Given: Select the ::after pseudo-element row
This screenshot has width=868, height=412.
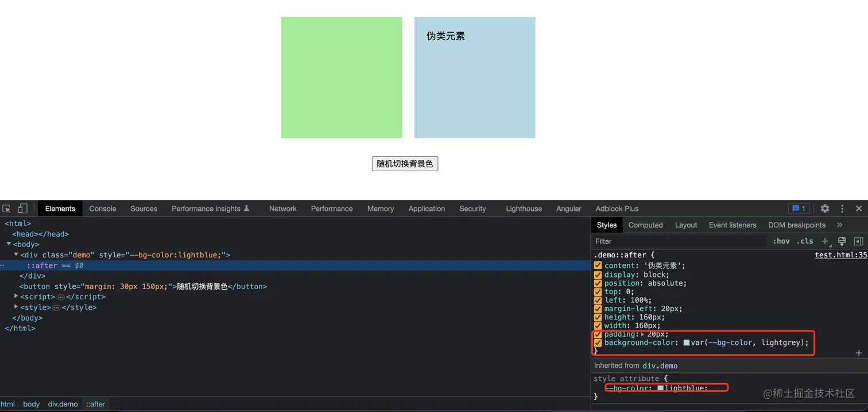Looking at the screenshot, I should coord(295,265).
